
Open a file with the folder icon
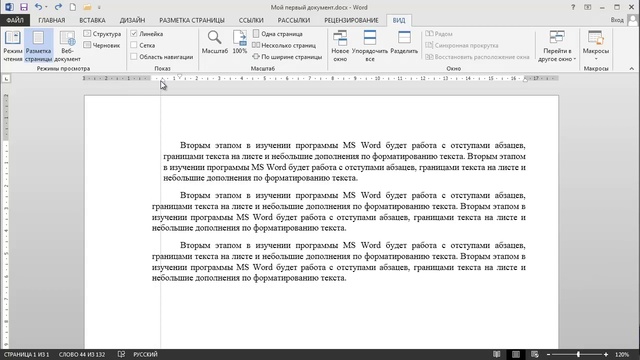click(x=87, y=7)
